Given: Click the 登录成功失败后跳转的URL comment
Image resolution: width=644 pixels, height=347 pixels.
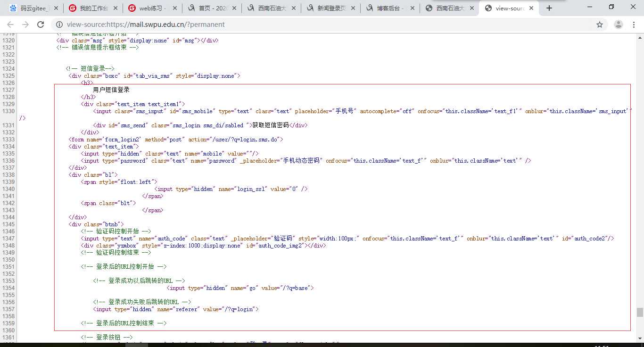Looking at the screenshot, I should click(142, 302).
